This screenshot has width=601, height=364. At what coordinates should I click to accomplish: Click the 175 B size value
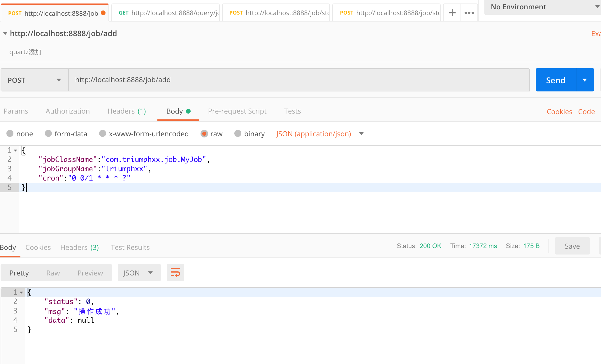tap(531, 246)
